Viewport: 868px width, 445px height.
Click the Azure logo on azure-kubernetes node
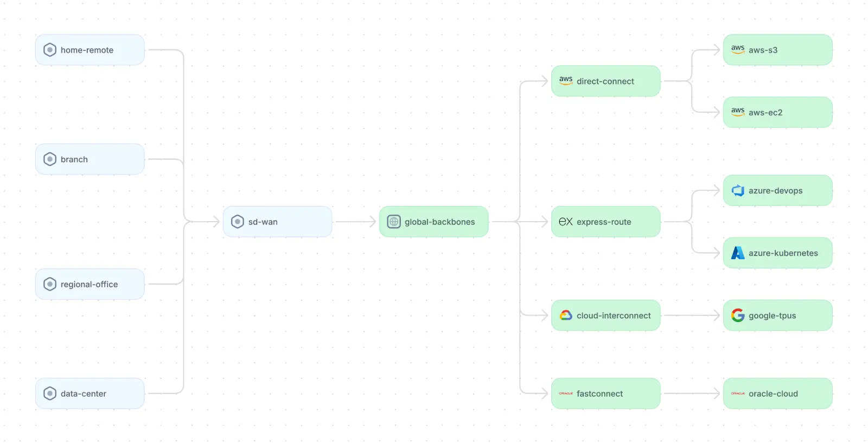click(738, 253)
